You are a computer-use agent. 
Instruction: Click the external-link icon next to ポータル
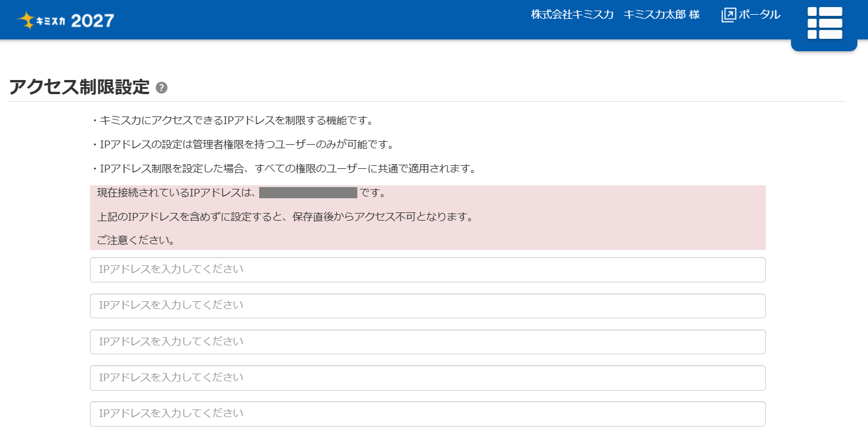pos(728,15)
